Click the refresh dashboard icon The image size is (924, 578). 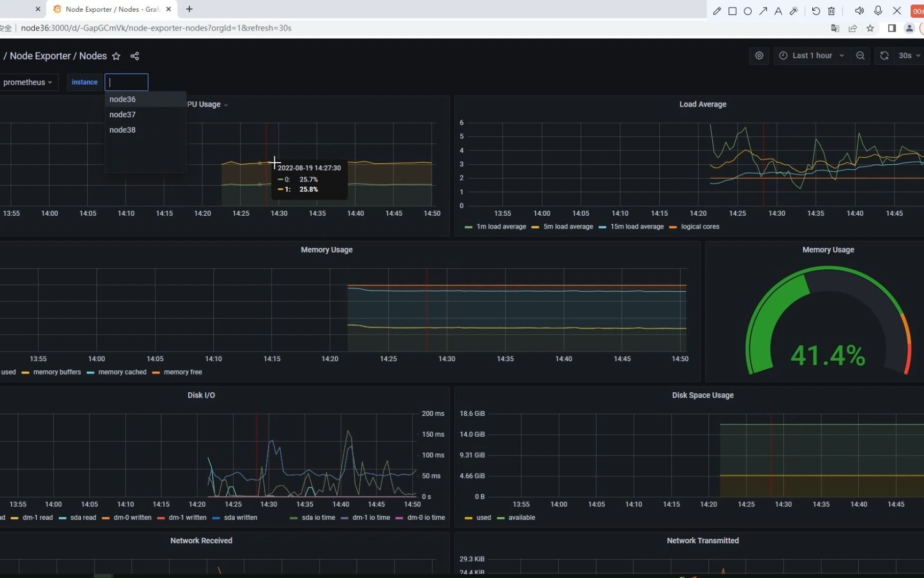tap(884, 56)
